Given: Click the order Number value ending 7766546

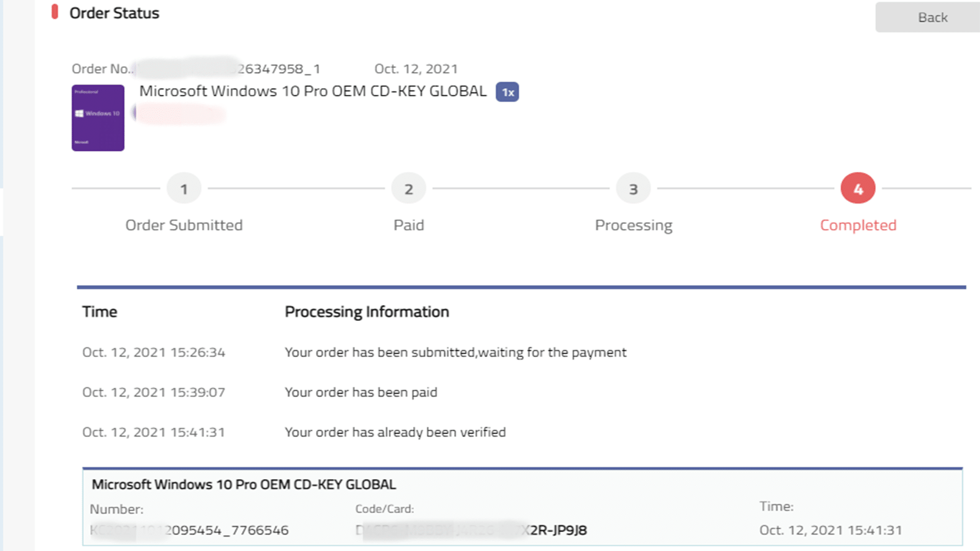Looking at the screenshot, I should click(189, 530).
